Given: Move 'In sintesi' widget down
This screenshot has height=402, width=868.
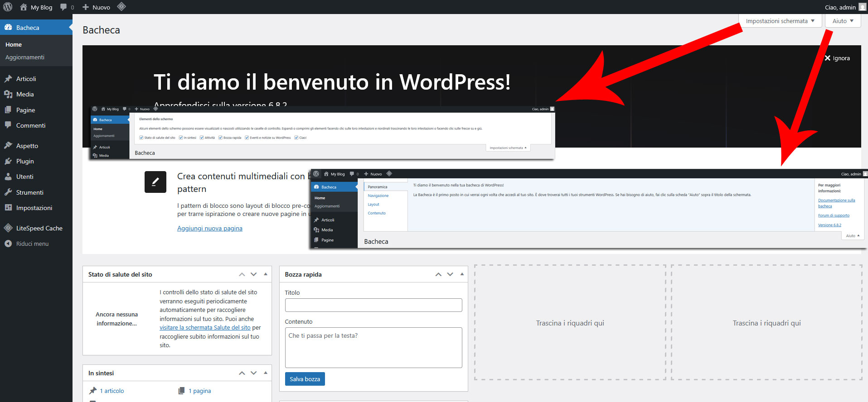Looking at the screenshot, I should (254, 373).
